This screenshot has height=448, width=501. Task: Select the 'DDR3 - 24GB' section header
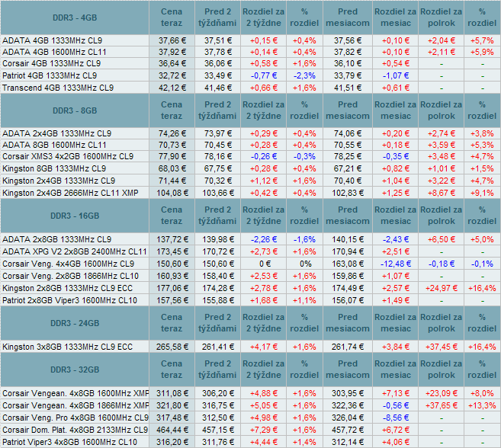coord(75,323)
